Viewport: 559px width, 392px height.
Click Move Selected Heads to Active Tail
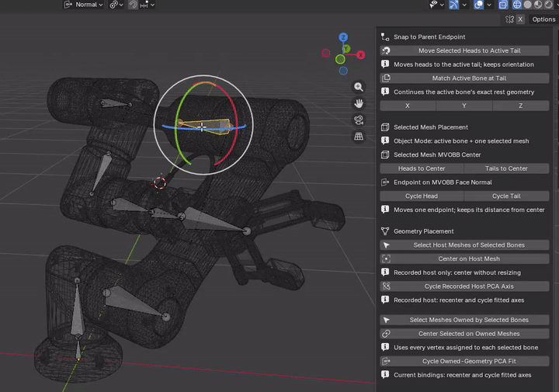click(464, 50)
